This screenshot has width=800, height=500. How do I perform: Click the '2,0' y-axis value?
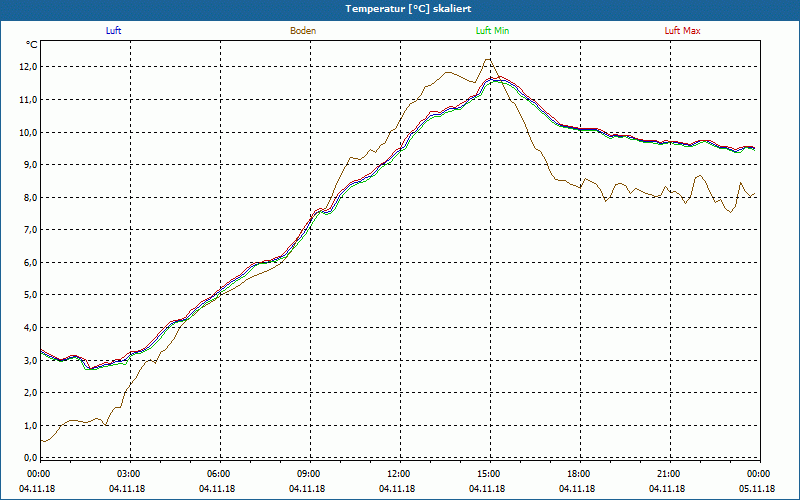tap(31, 393)
